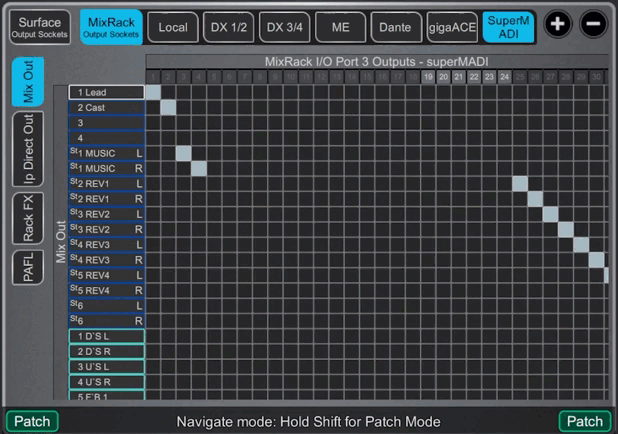
Task: Select the 2 Cast mix row
Action: 107,108
